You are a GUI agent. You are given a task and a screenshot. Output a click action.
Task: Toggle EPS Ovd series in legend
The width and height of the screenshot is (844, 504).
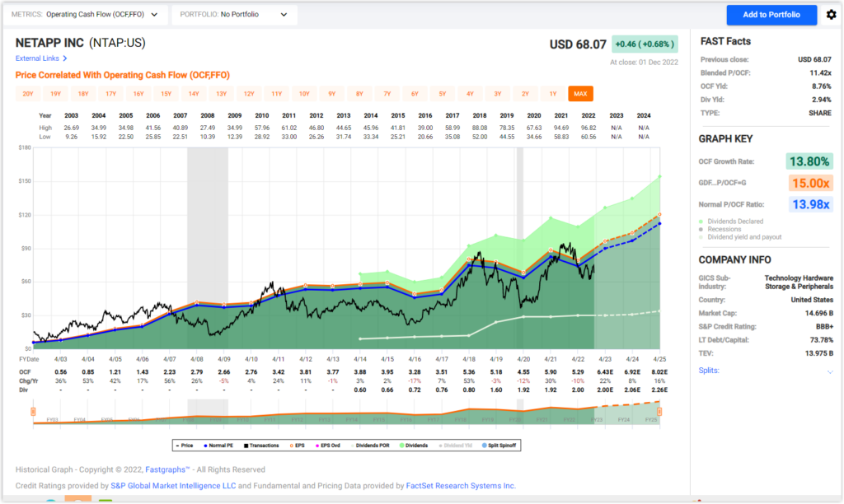[328, 446]
